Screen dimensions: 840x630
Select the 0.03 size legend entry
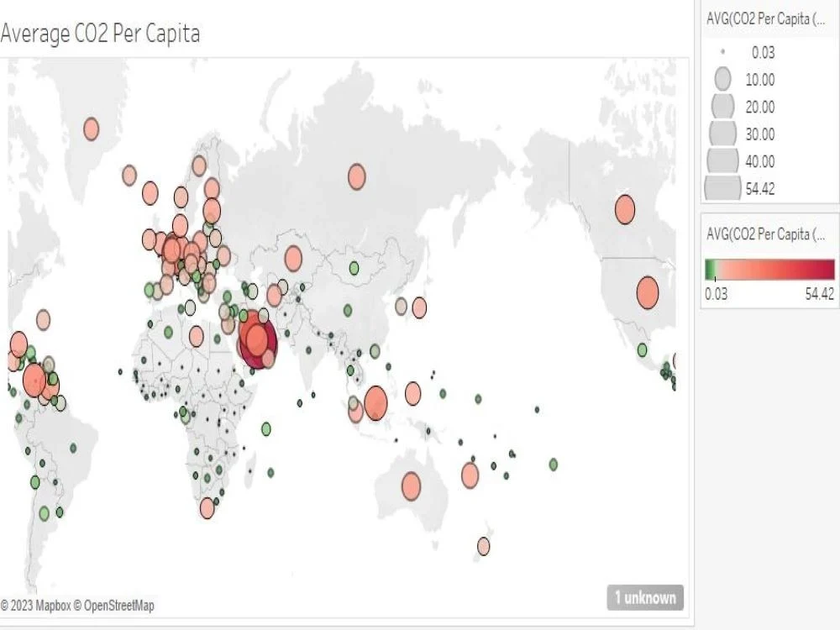(722, 52)
